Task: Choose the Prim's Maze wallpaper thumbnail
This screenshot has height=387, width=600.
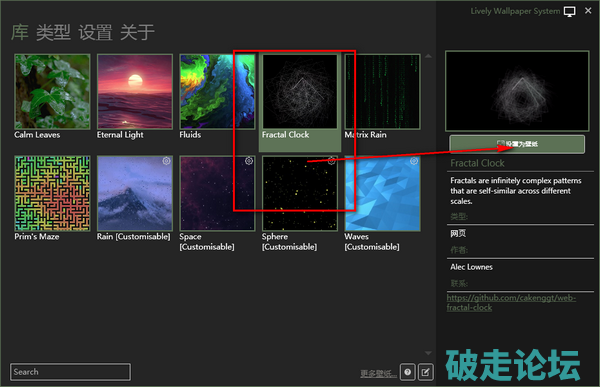Action: click(52, 193)
